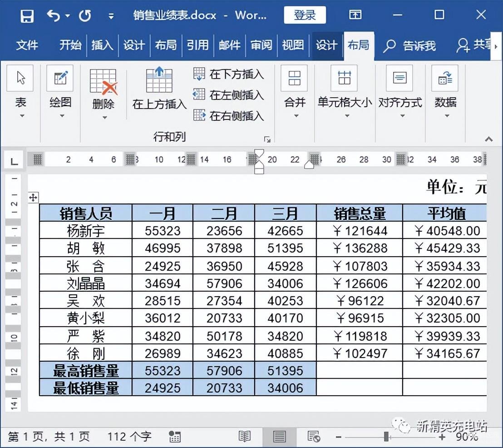Open Customize Quick Access Toolbar dropdown
This screenshot has height=448, width=503.
111,16
